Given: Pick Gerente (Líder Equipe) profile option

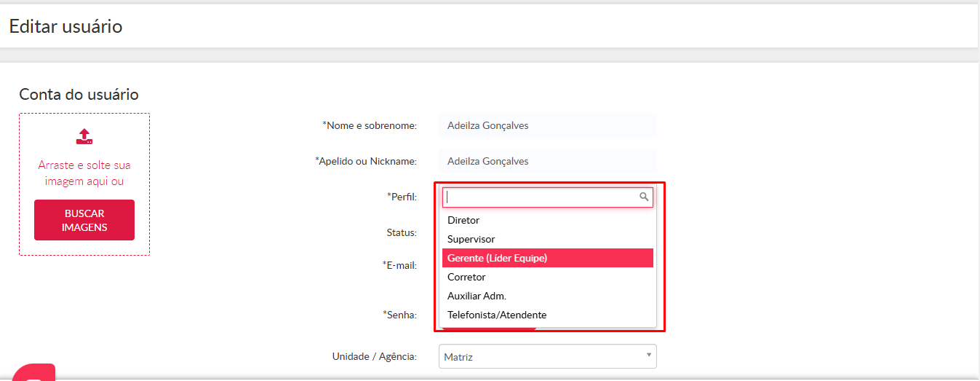Looking at the screenshot, I should [548, 258].
